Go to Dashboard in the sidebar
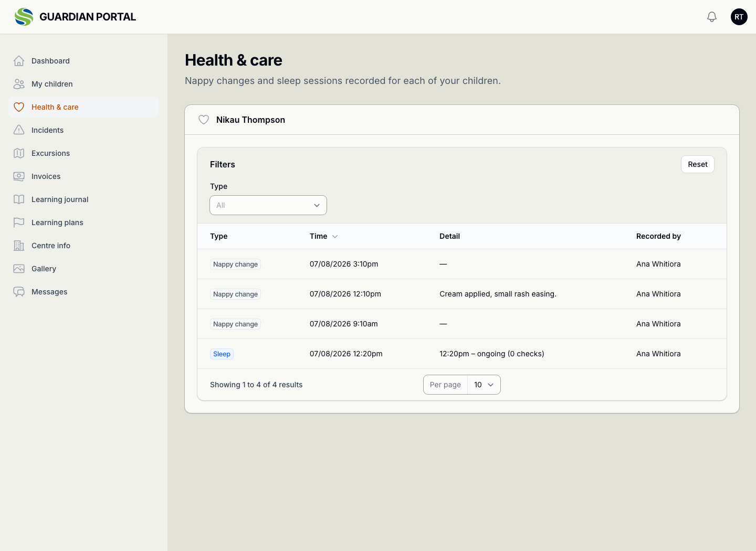 click(x=83, y=61)
